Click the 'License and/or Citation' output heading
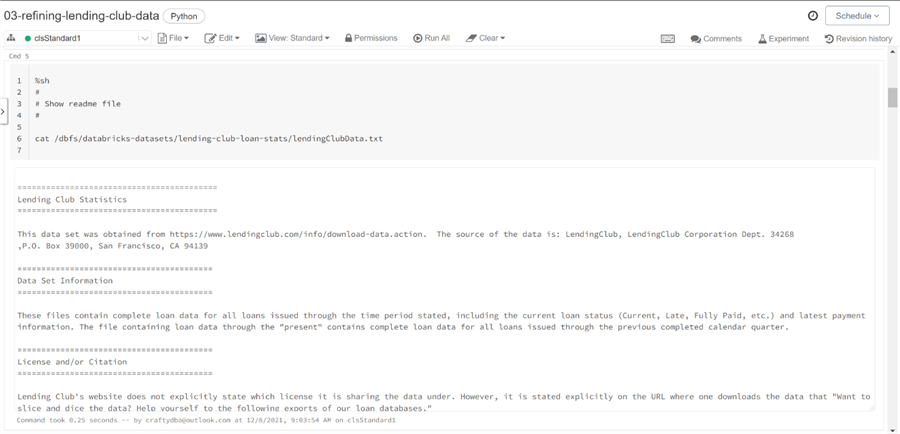 point(72,362)
